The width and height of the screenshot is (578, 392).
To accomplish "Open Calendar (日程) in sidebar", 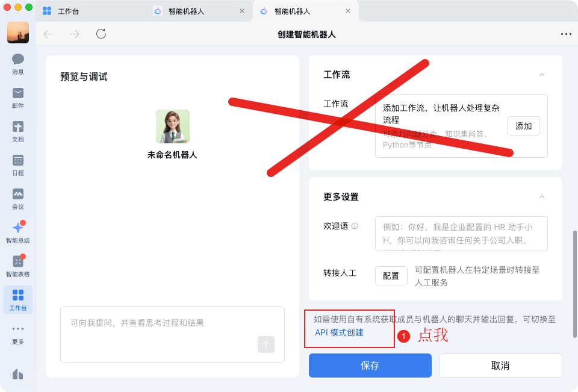I will tap(18, 164).
